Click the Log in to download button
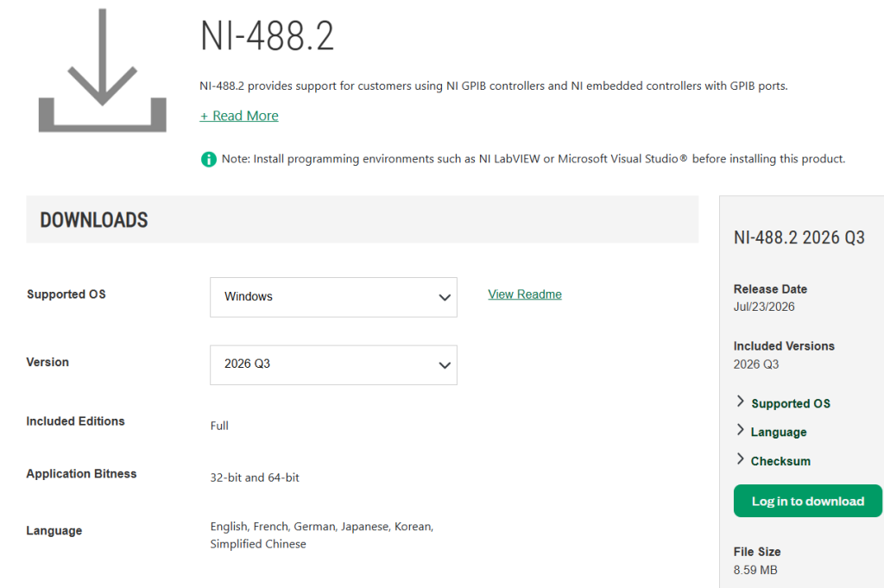The height and width of the screenshot is (588, 884). [807, 501]
